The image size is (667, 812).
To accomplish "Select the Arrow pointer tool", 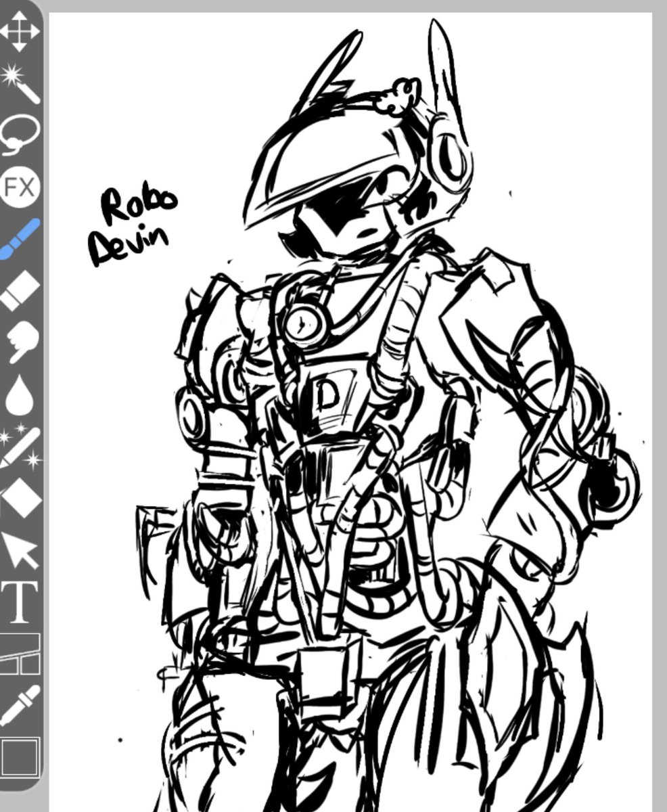I will [x=20, y=551].
